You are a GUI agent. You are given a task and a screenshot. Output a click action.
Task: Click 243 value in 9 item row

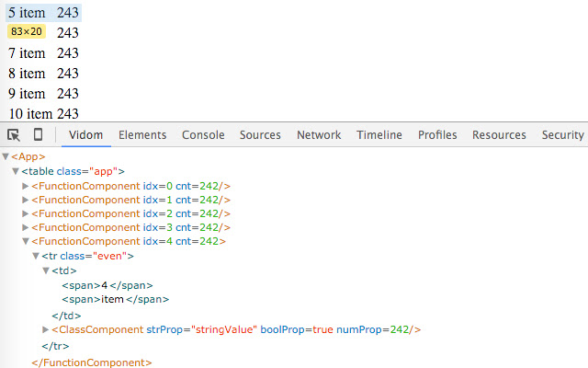[x=68, y=94]
